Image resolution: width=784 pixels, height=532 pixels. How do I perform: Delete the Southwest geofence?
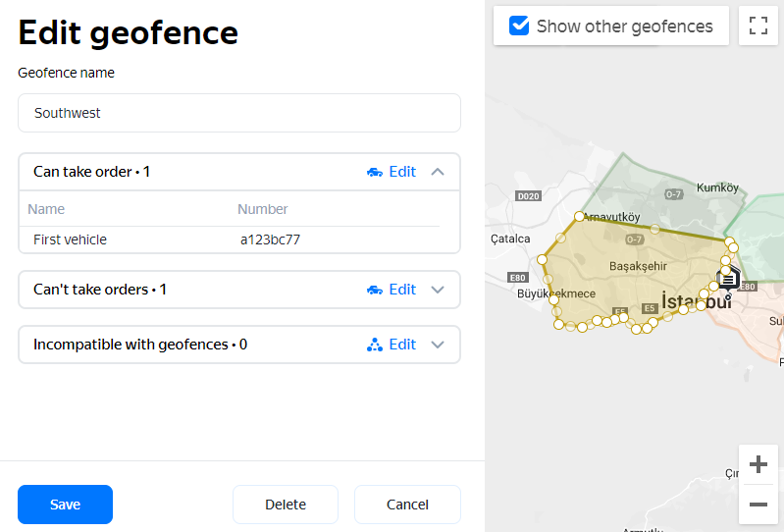click(x=286, y=505)
